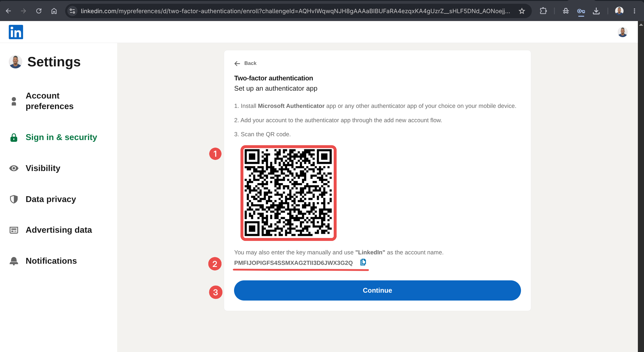Click the avatar beside Settings heading
This screenshot has height=352, width=644.
click(x=15, y=62)
